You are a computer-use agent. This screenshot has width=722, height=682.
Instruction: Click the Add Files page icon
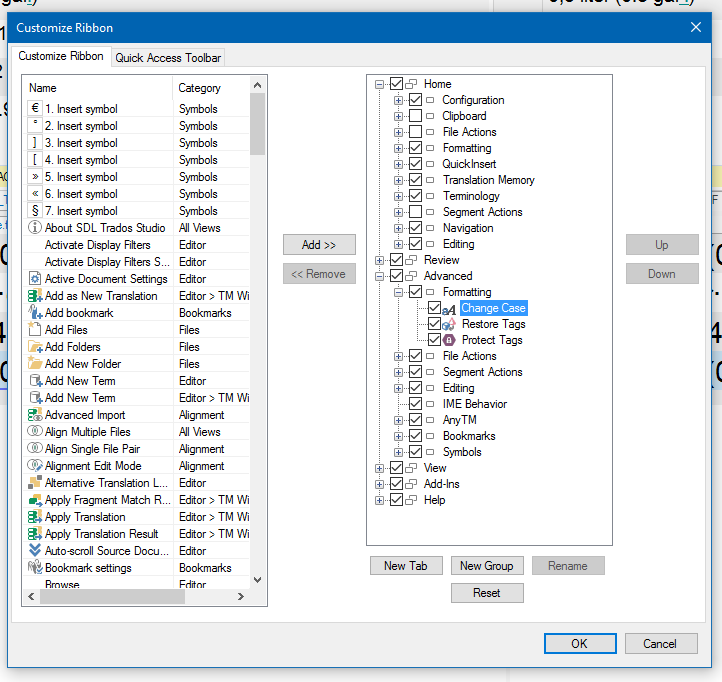[35, 329]
